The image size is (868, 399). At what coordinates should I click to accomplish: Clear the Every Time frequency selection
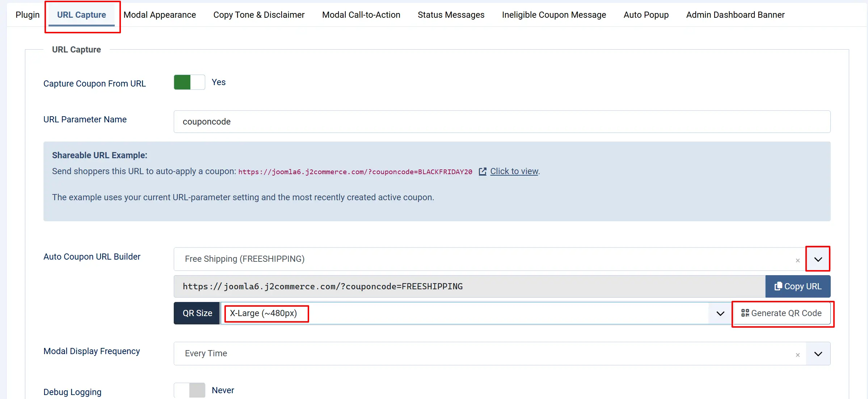(x=798, y=355)
